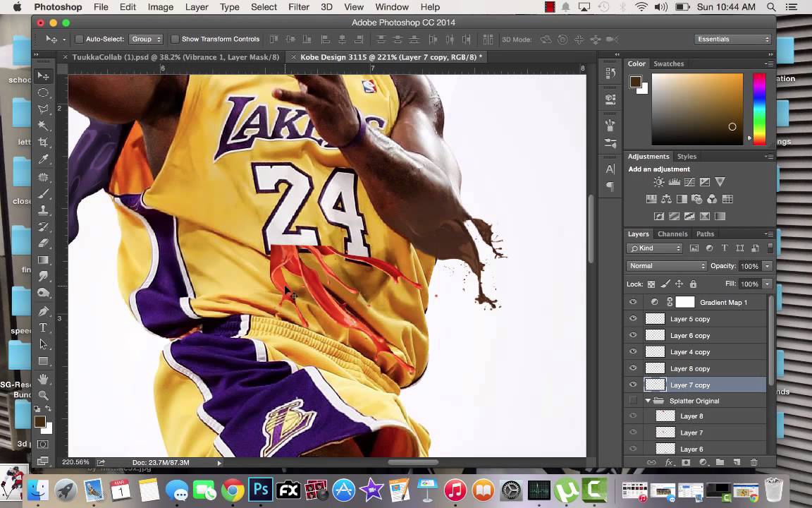Click the color field in Color panel
This screenshot has width=812, height=508.
[697, 109]
